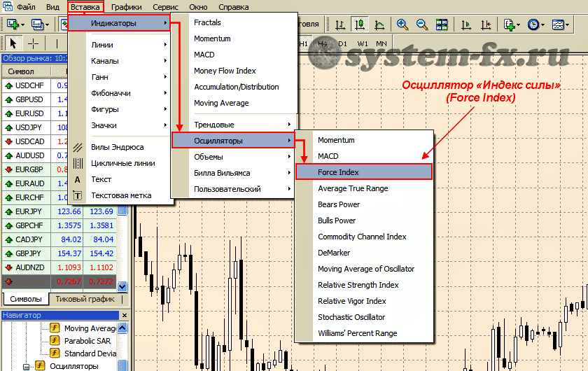Image resolution: width=588 pixels, height=371 pixels.
Task: Select the EURJPY row in Market Watch
Action: coord(29,211)
